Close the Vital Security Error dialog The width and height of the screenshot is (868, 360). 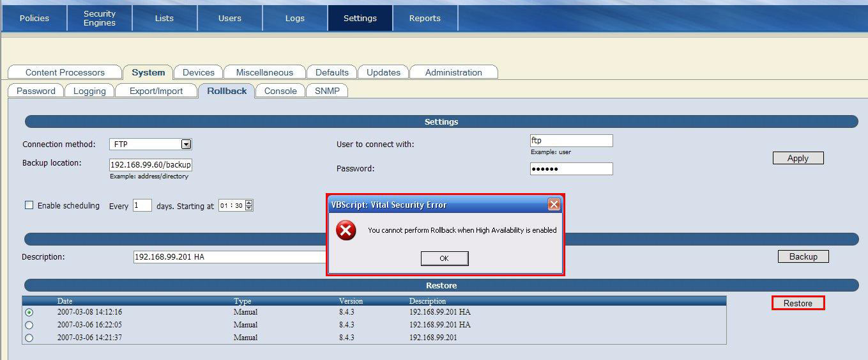coord(554,205)
